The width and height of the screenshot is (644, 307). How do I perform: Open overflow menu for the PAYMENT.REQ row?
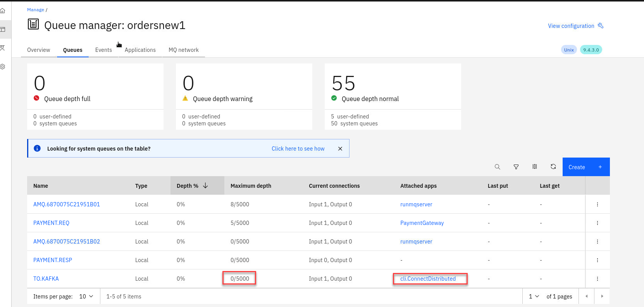coord(597,223)
